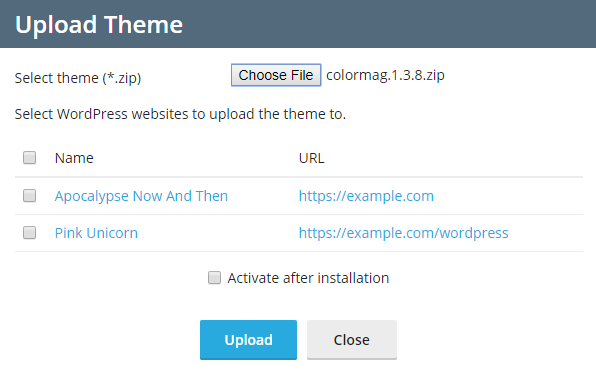
Task: Visit the https://example.com URL link
Action: [366, 196]
